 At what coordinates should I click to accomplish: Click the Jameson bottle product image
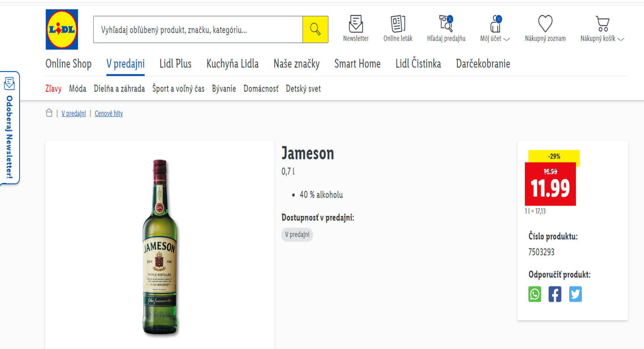click(160, 247)
